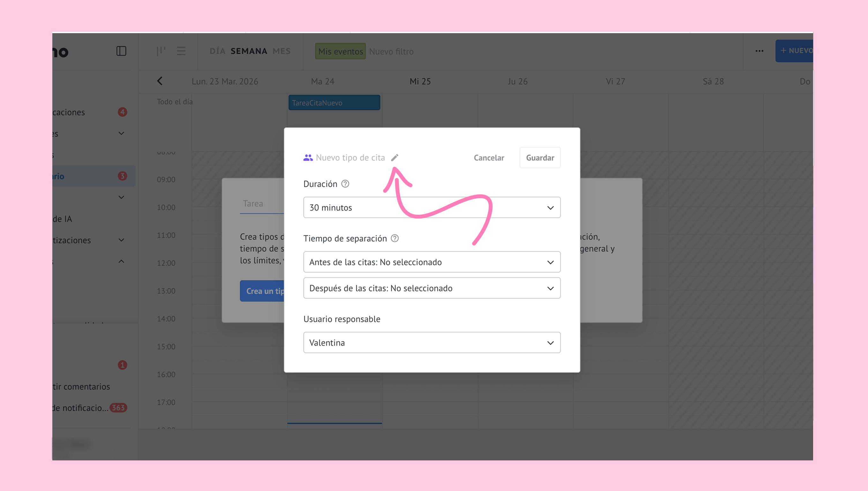Open the three-dots more options menu
Viewport: 868px width, 491px height.
coord(759,51)
